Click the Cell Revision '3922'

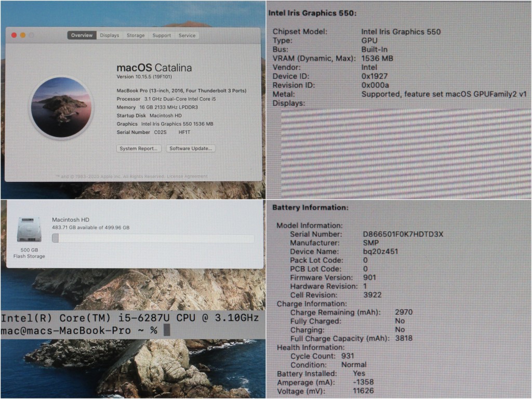(x=372, y=295)
